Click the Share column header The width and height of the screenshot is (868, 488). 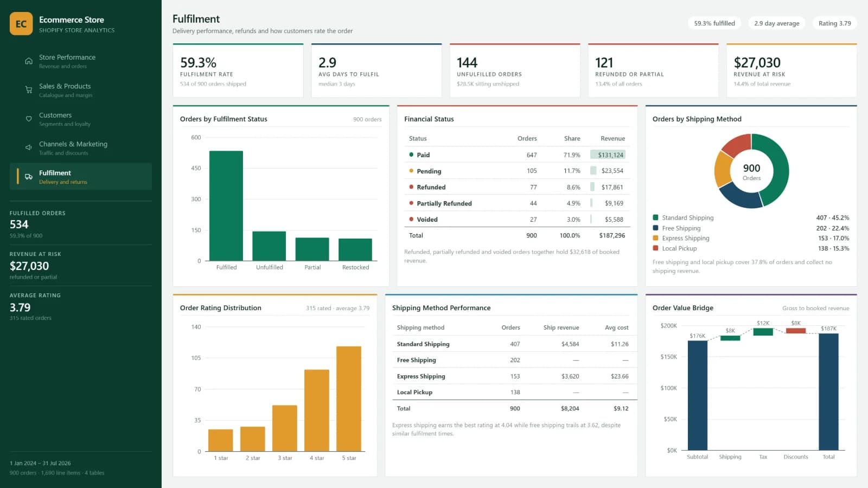tap(572, 139)
